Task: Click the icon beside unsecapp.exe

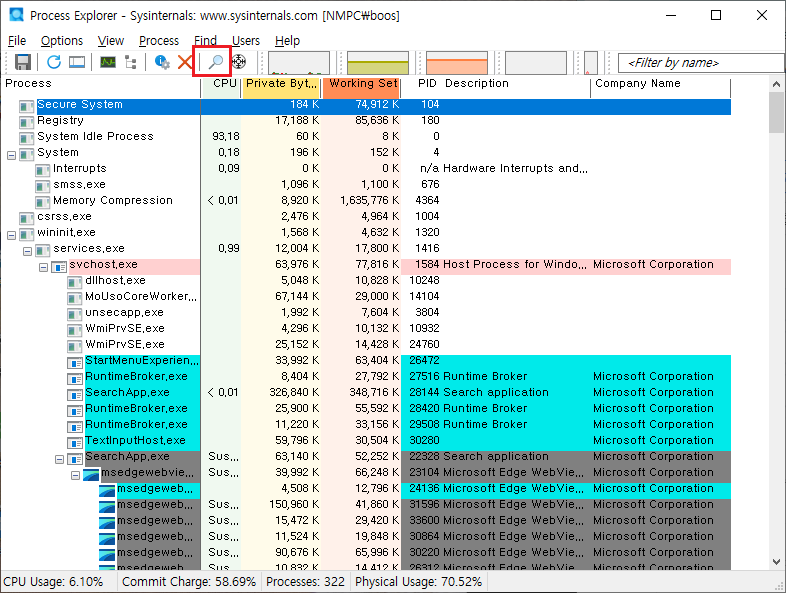Action: (75, 314)
